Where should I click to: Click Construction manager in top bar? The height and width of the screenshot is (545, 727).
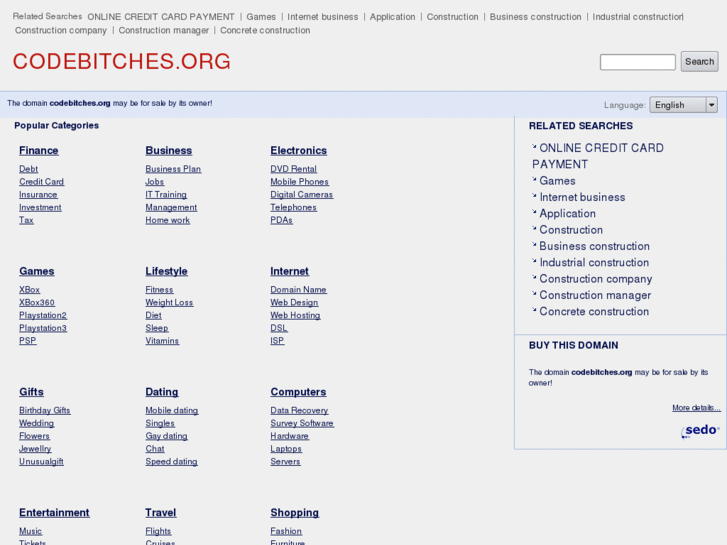point(164,30)
